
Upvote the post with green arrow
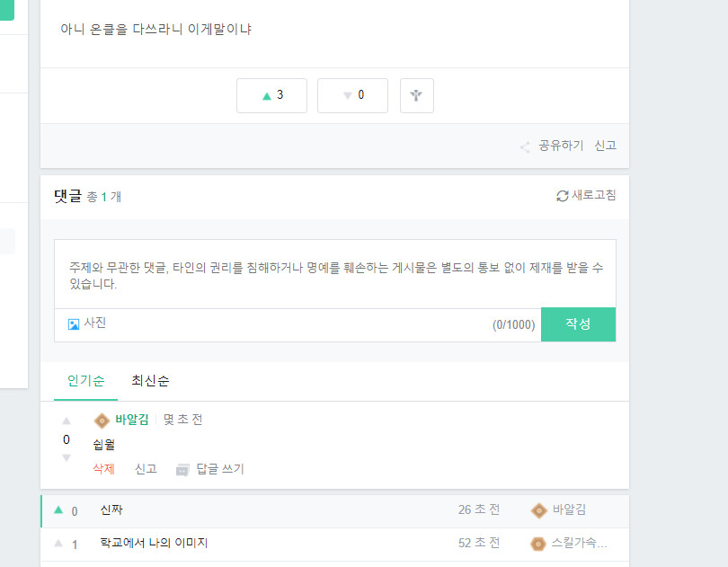tap(271, 95)
